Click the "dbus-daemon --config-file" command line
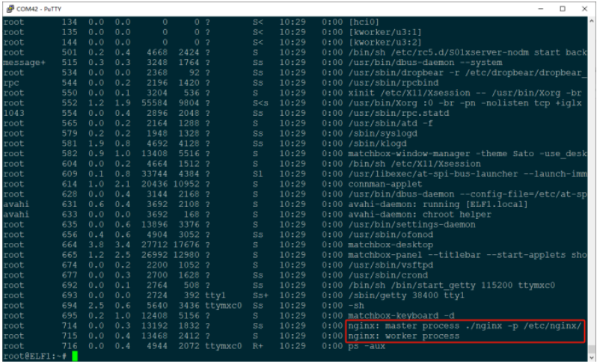This screenshot has width=600, height=364. coord(468,194)
